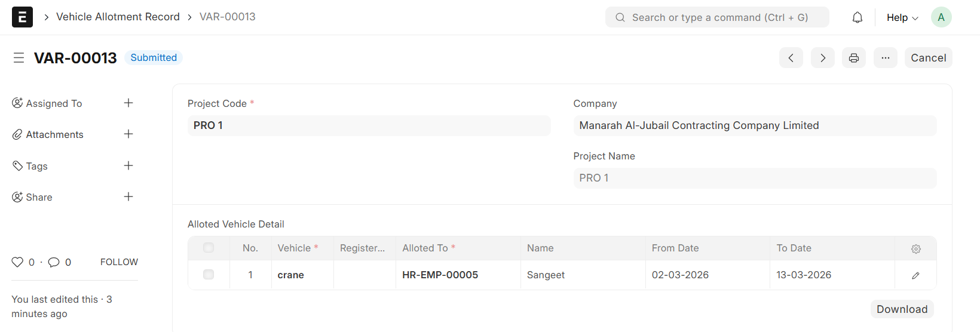Image resolution: width=980 pixels, height=332 pixels.
Task: Like this document with heart icon
Action: tap(17, 262)
